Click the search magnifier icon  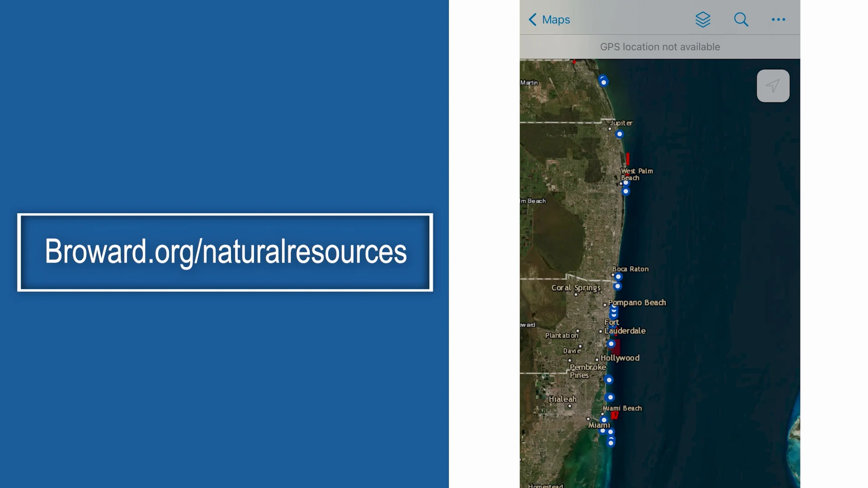click(741, 19)
